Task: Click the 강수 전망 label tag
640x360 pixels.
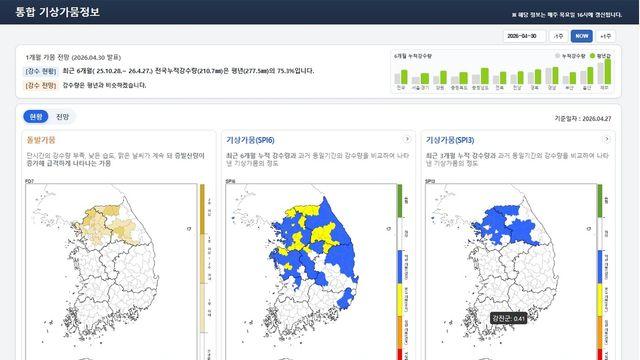Action: point(40,85)
